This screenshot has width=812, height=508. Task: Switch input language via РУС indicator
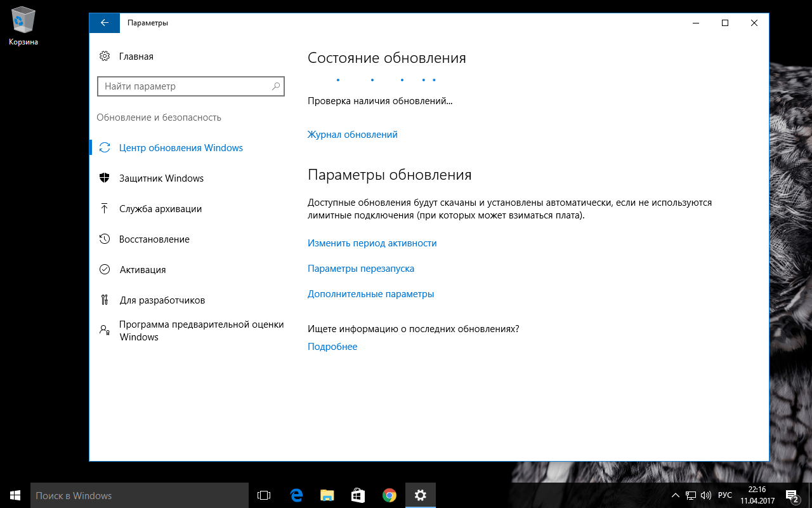pos(724,495)
